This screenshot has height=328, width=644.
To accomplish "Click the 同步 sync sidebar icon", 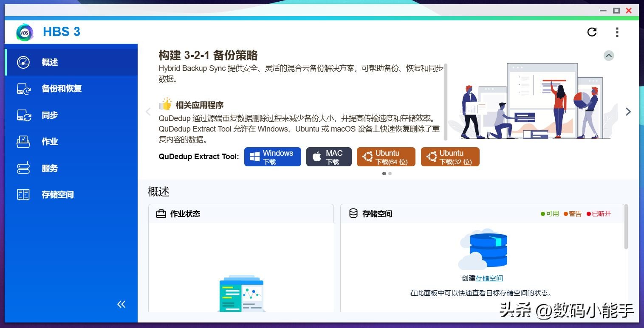I will [24, 115].
